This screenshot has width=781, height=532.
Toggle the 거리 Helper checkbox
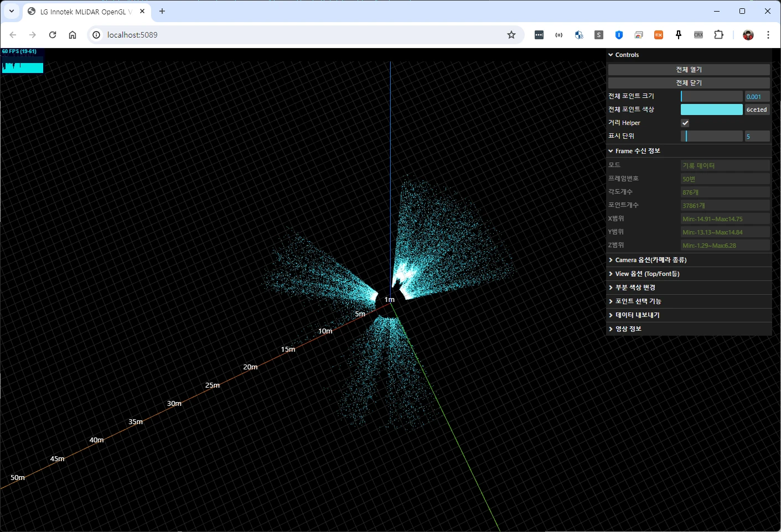click(685, 123)
